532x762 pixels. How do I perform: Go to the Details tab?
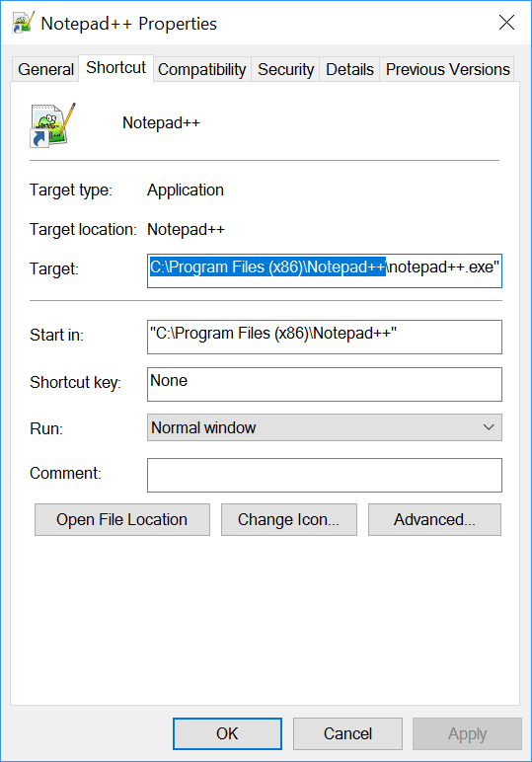(349, 69)
